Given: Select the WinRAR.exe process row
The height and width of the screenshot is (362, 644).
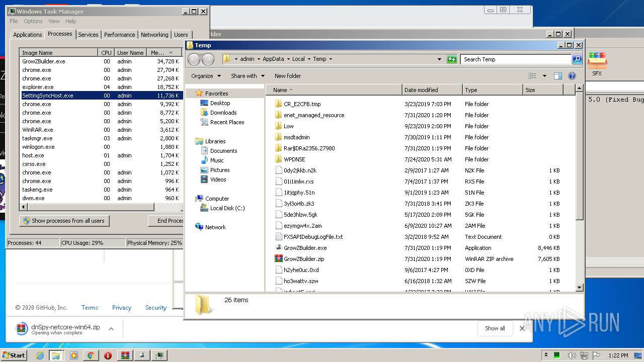Looking at the screenshot, I should [x=100, y=130].
